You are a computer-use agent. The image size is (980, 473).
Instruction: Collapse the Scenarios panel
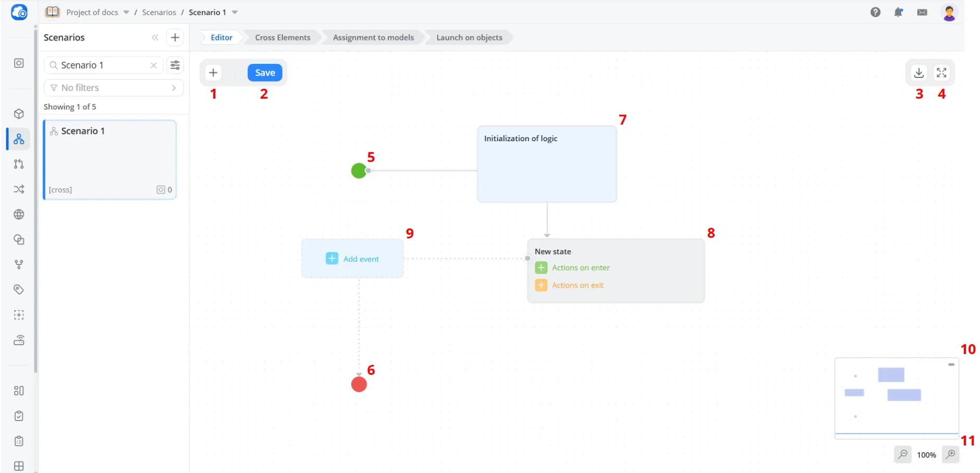155,37
